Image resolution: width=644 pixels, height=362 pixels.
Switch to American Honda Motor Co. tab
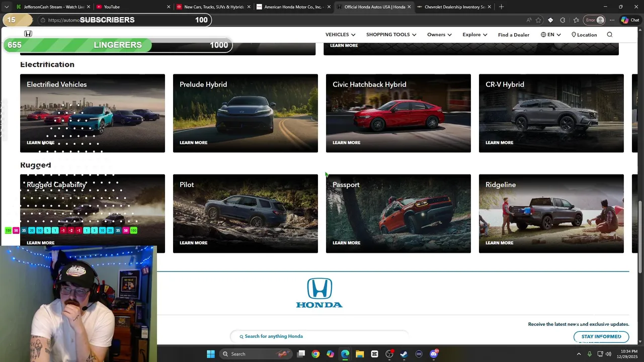[x=293, y=7]
